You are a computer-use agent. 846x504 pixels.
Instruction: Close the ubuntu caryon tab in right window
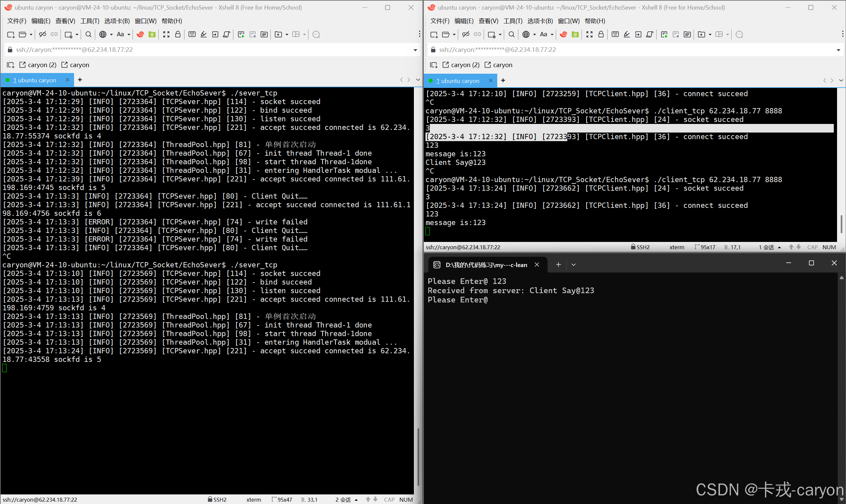click(490, 81)
